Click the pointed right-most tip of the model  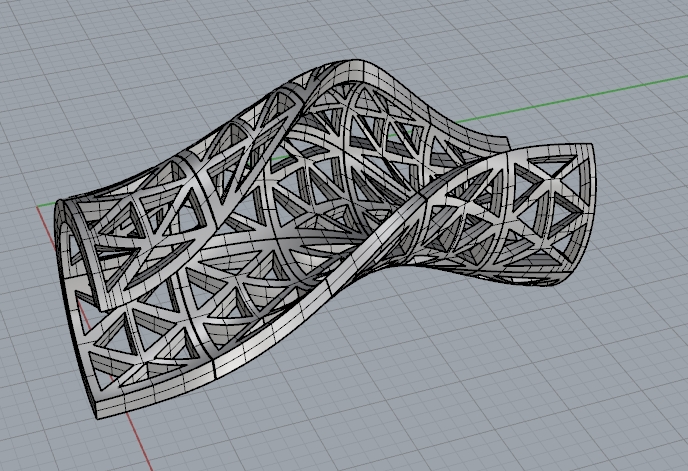click(595, 146)
